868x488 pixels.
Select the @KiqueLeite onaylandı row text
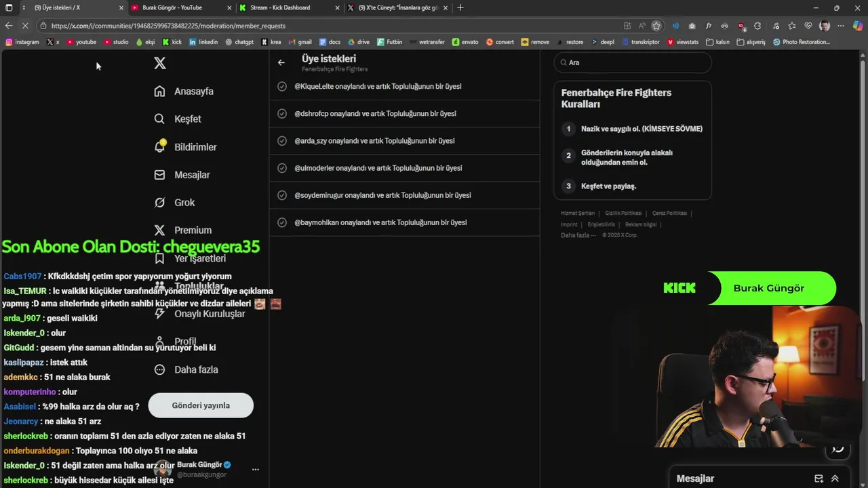pos(378,86)
